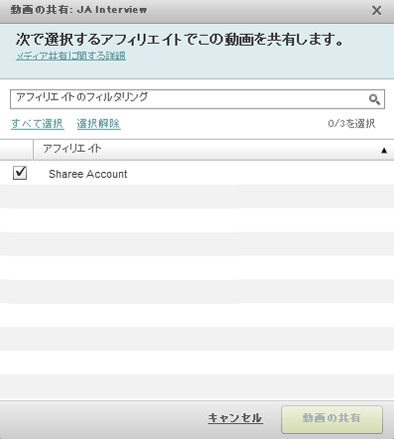Open the メディア共有に関する詳細 link
This screenshot has width=394, height=439.
[x=71, y=56]
